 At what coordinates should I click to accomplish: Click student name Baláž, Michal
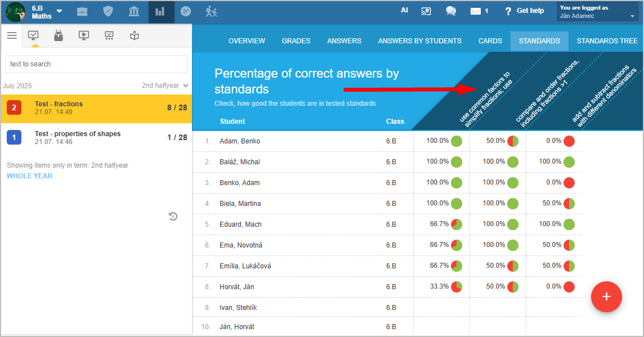point(240,162)
